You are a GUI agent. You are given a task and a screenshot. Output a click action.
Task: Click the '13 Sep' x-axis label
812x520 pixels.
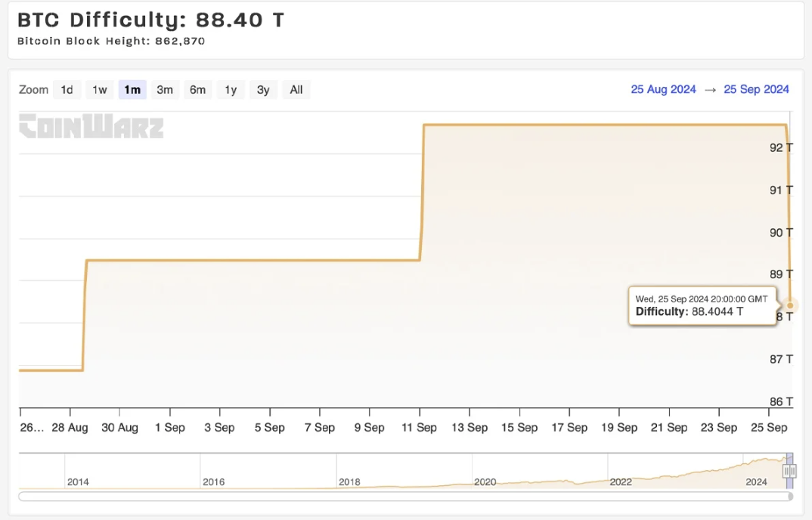470,427
